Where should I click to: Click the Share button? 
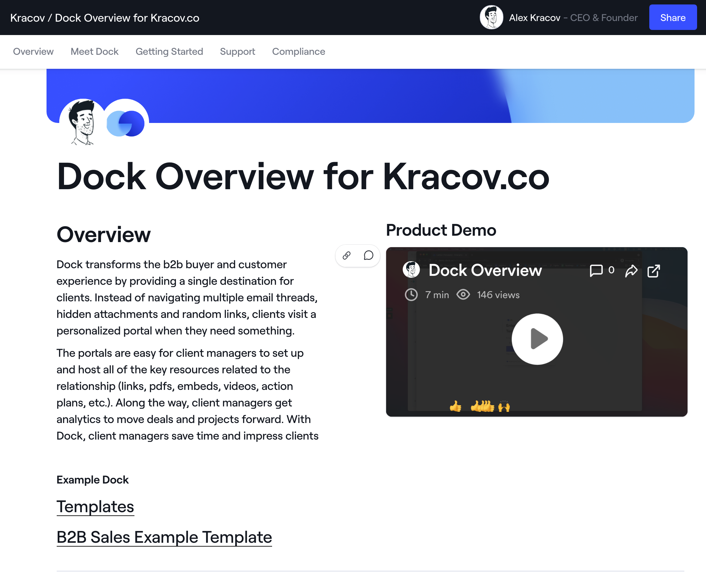(672, 18)
